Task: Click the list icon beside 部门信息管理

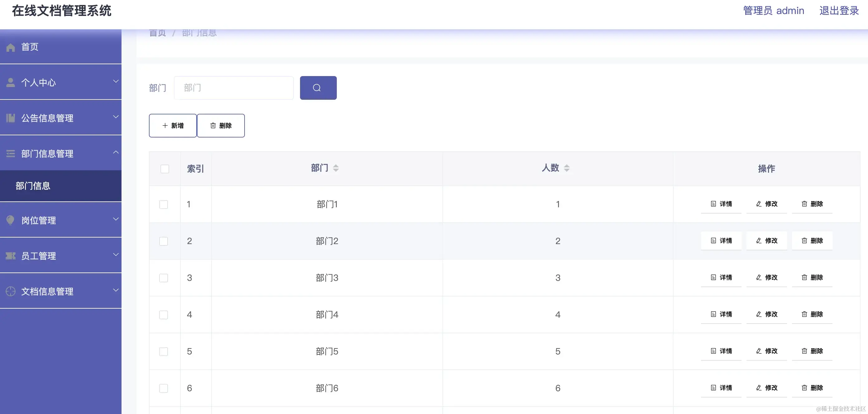Action: pos(11,153)
